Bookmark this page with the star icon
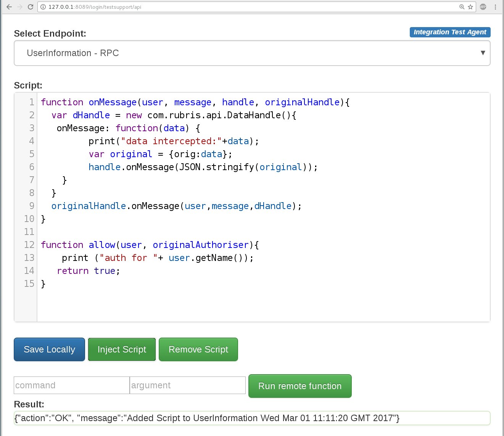This screenshot has width=504, height=436. pos(470,7)
